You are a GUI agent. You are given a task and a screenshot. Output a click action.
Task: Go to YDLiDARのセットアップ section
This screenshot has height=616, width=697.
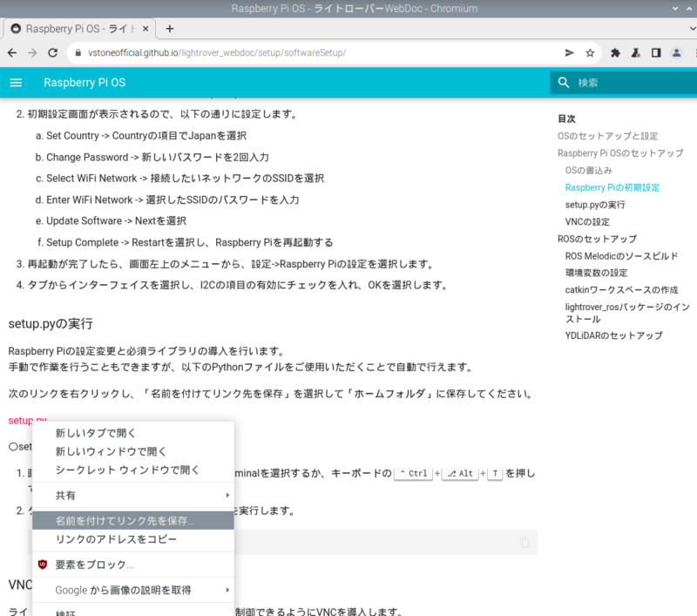coord(614,335)
